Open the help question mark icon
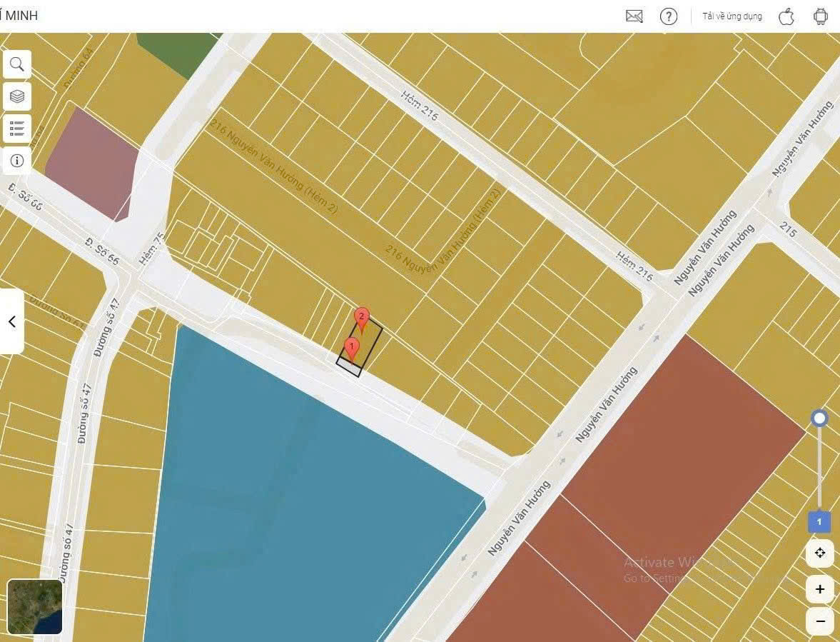Screen dimensions: 840x642 click(668, 16)
